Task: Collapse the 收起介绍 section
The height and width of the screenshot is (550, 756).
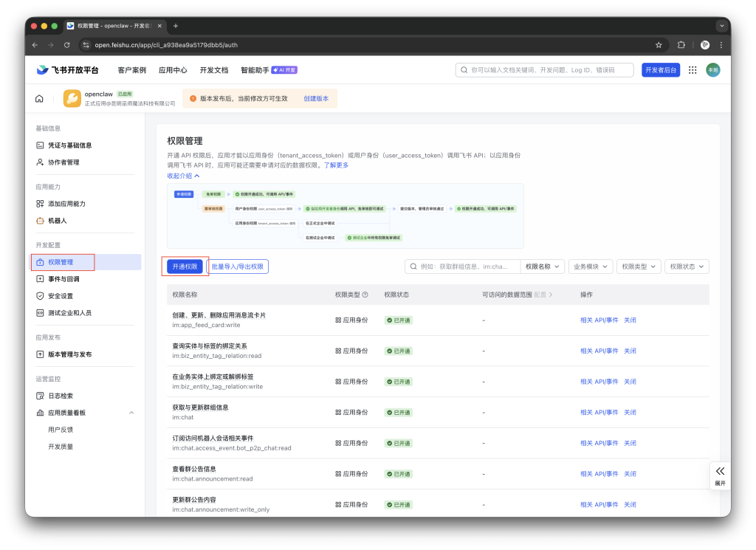Action: click(x=184, y=176)
